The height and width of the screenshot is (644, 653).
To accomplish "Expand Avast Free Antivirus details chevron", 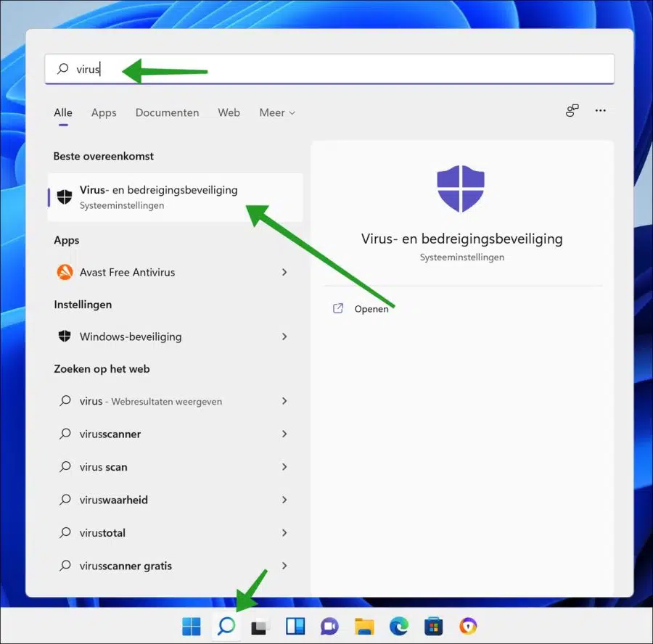I will [284, 272].
